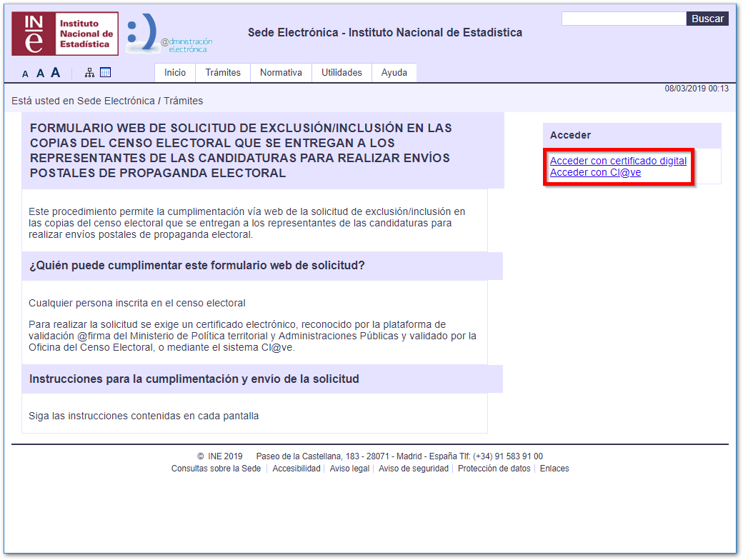This screenshot has height=560, width=743.
Task: Open the Aviso legal footer link
Action: coord(349,469)
